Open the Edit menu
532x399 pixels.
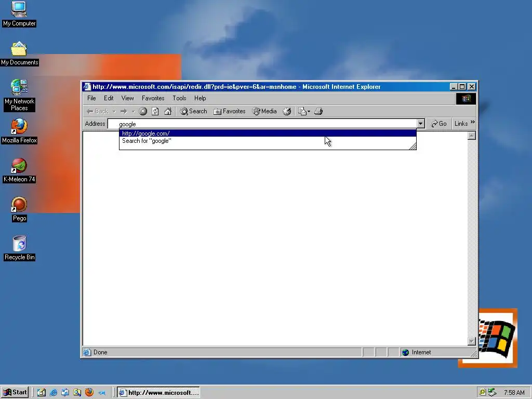pyautogui.click(x=109, y=98)
